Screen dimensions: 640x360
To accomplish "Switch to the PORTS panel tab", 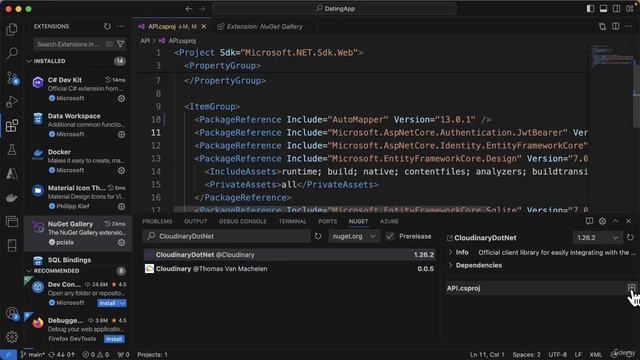I will pos(328,221).
